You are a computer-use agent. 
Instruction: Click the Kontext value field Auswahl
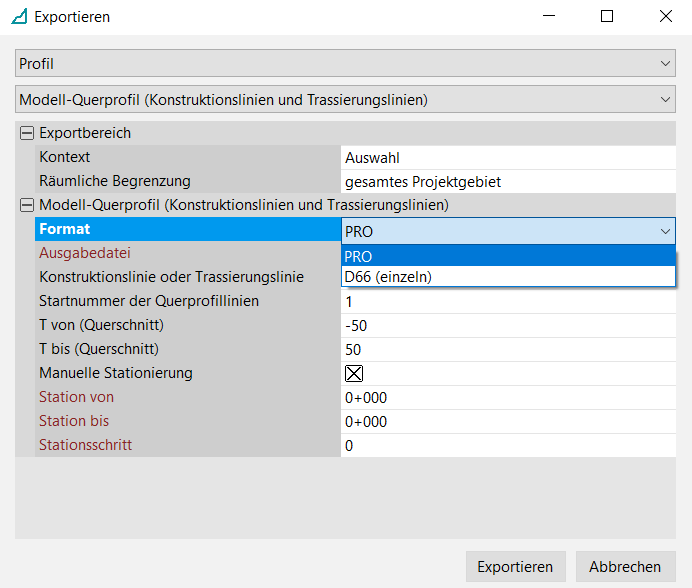(x=508, y=158)
